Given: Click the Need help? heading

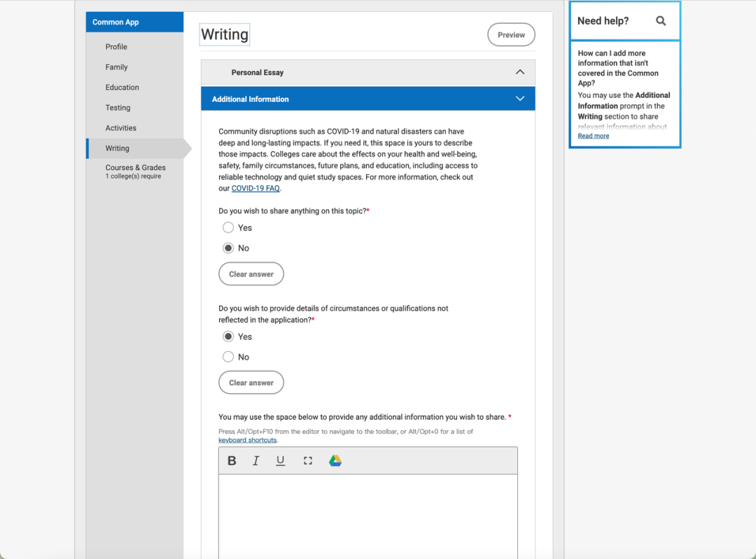Looking at the screenshot, I should coord(603,21).
